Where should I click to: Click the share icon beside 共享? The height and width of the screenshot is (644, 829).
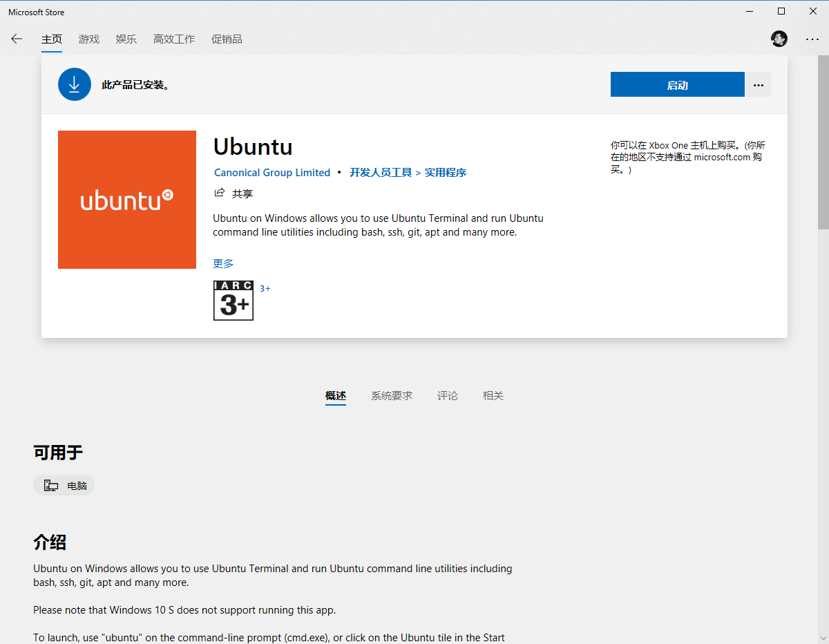220,193
